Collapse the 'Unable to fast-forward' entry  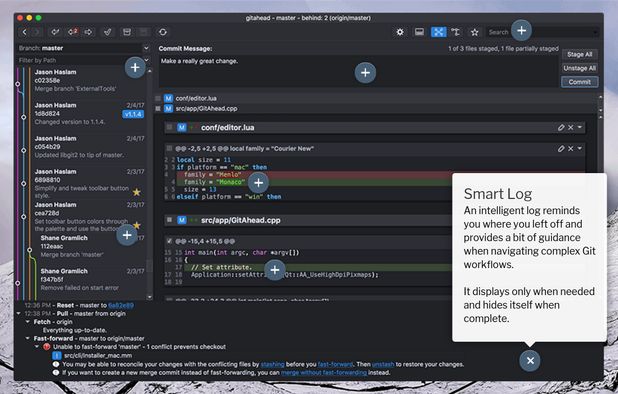[37, 347]
